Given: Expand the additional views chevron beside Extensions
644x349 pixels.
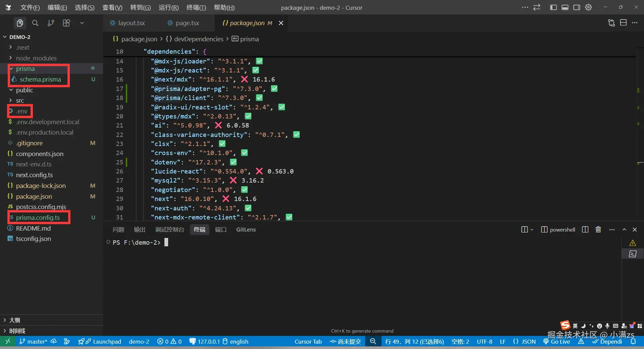Looking at the screenshot, I should tap(82, 23).
